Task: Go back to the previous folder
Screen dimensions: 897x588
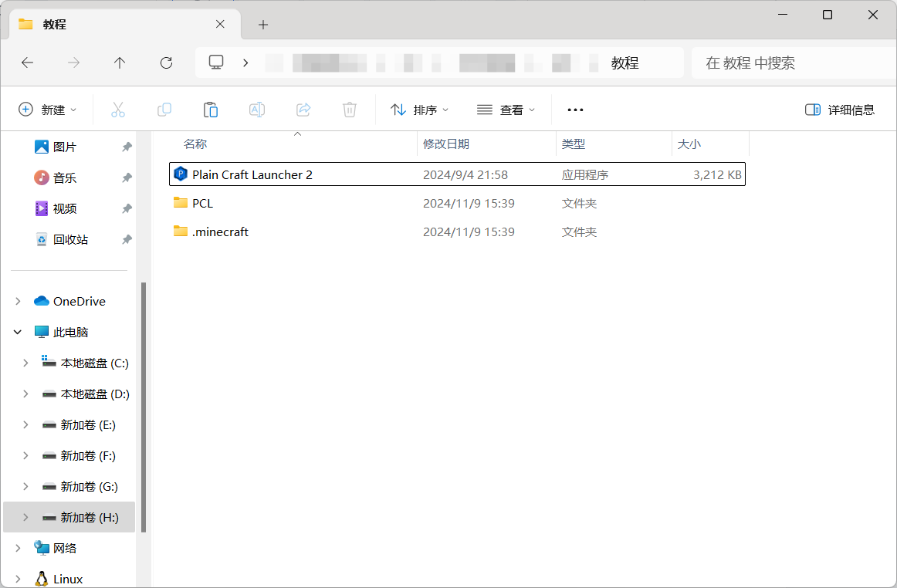Action: (x=26, y=63)
